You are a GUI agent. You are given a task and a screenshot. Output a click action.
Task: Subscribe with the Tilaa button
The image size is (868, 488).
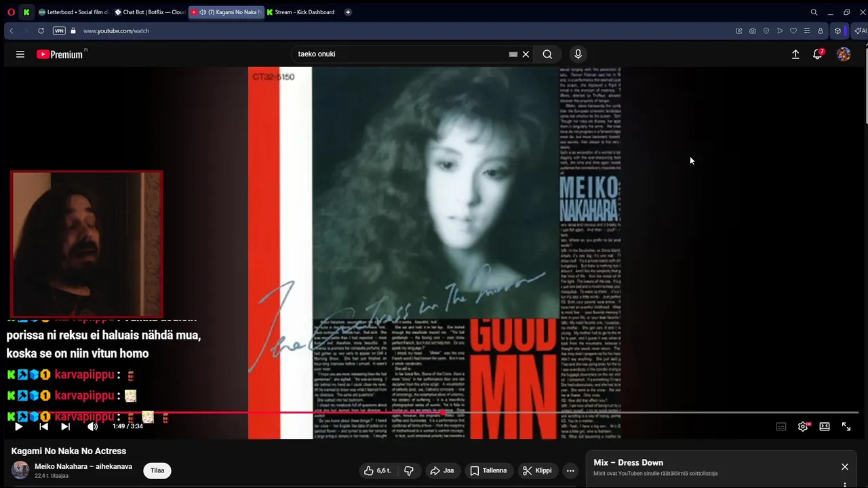pyautogui.click(x=157, y=470)
